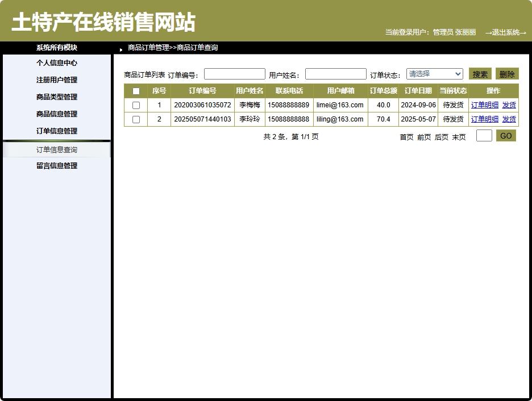Screen dimensions: 532x401
Task: Click the 搜索 button
Action: click(479, 73)
